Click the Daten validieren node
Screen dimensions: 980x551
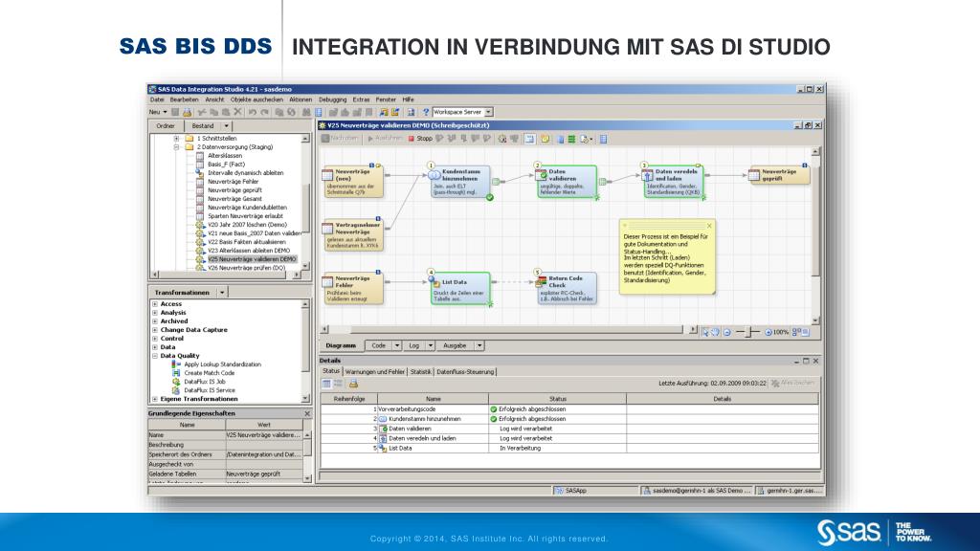coord(567,182)
